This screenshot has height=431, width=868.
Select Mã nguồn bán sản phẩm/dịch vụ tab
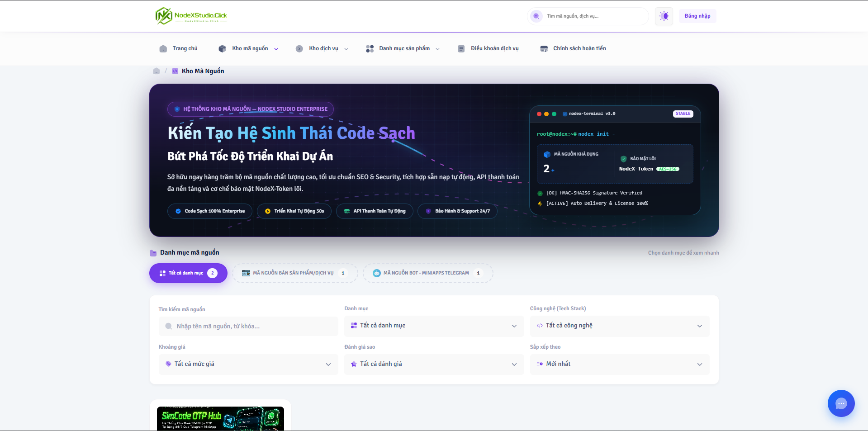coord(295,273)
